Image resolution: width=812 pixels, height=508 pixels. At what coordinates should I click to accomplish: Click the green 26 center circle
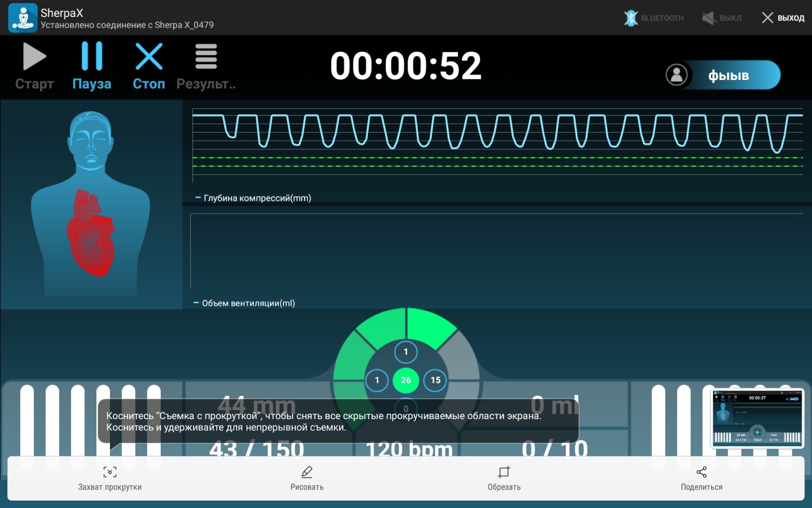click(406, 380)
